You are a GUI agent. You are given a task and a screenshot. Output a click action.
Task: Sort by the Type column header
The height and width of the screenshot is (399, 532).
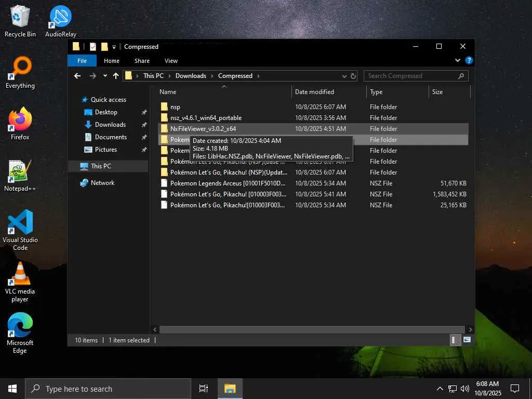pyautogui.click(x=397, y=92)
